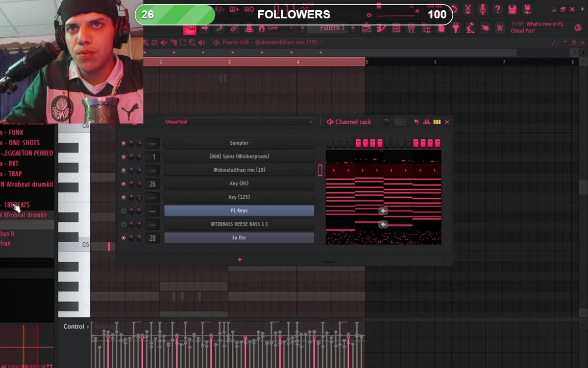Mute the [808] Spinz channel
The image size is (588, 368).
point(124,156)
